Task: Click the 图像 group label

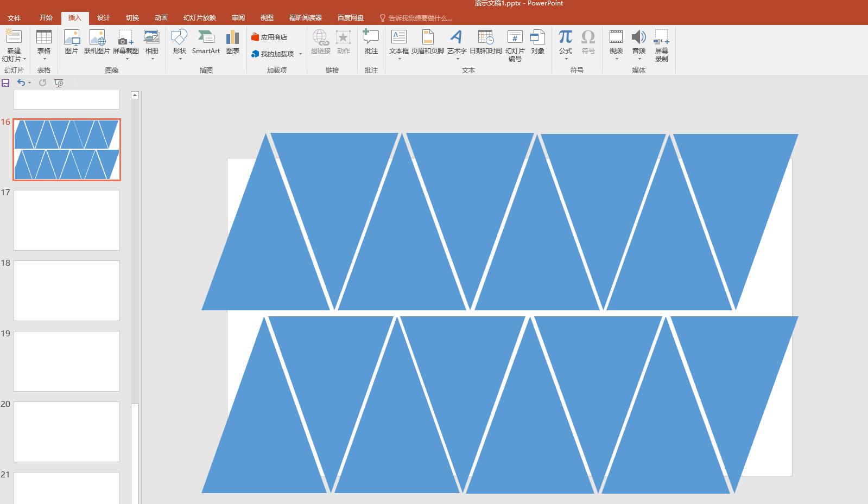Action: 112,71
